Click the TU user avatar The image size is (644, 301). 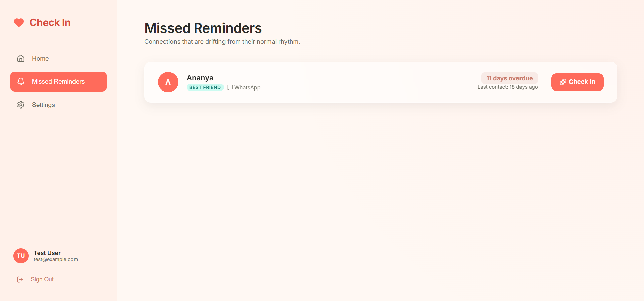tap(21, 256)
